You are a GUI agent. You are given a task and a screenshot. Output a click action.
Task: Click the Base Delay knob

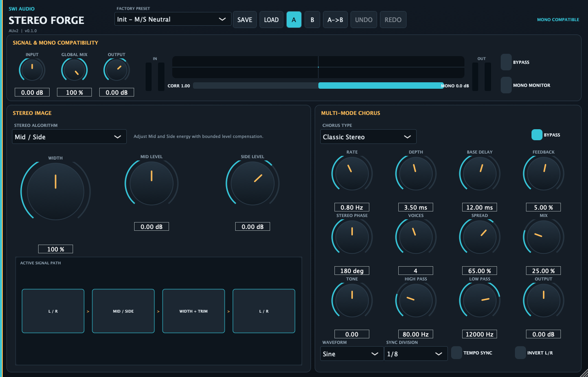click(480, 173)
